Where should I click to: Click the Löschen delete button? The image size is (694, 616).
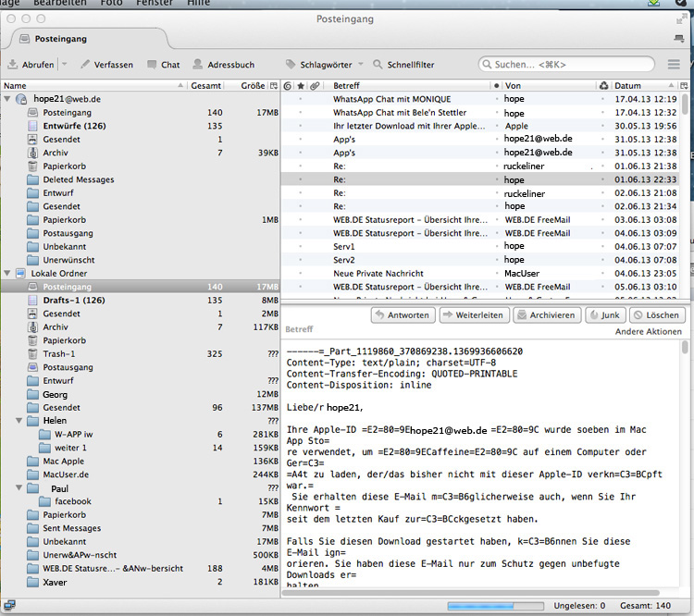point(656,315)
